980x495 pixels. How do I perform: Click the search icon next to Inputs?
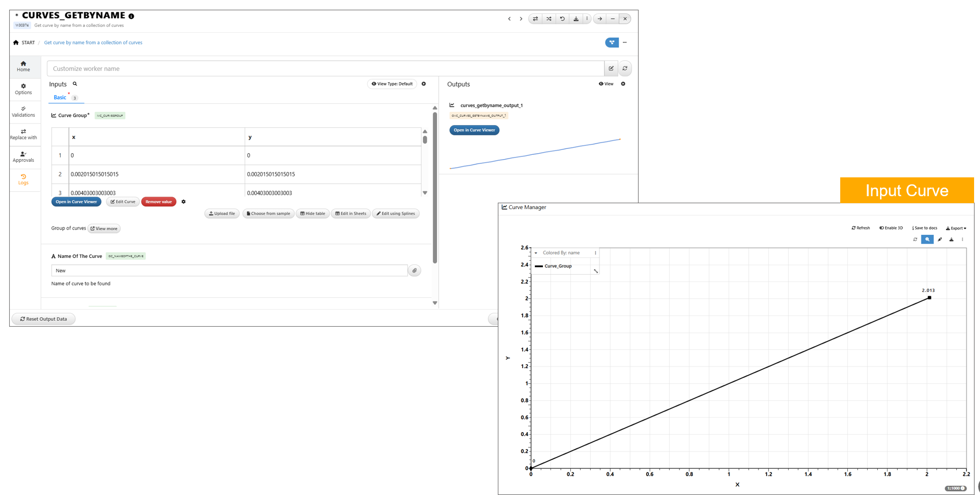tap(75, 84)
